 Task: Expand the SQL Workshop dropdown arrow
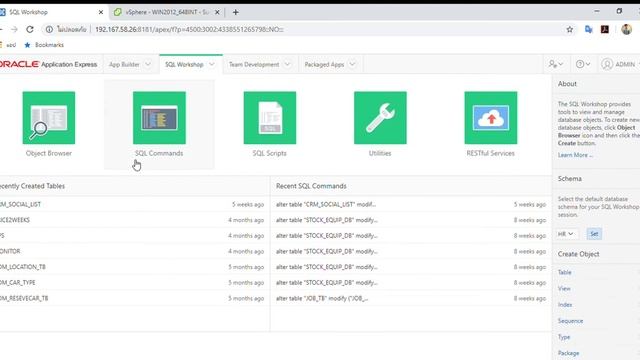211,64
